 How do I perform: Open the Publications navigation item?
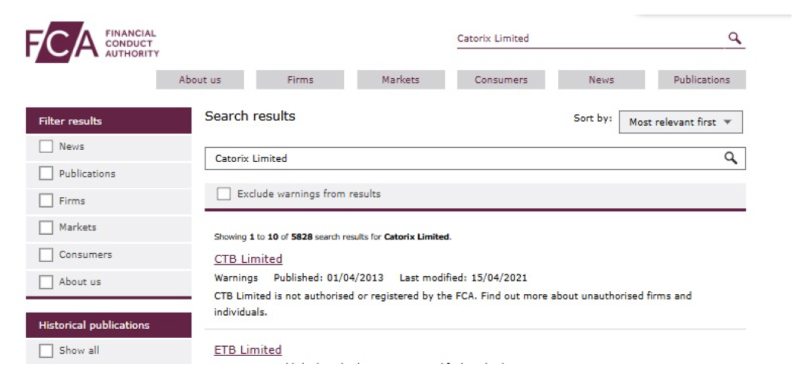click(x=702, y=80)
